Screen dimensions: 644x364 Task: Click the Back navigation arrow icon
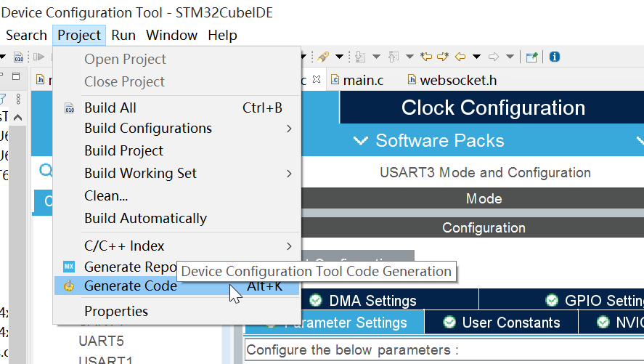460,57
